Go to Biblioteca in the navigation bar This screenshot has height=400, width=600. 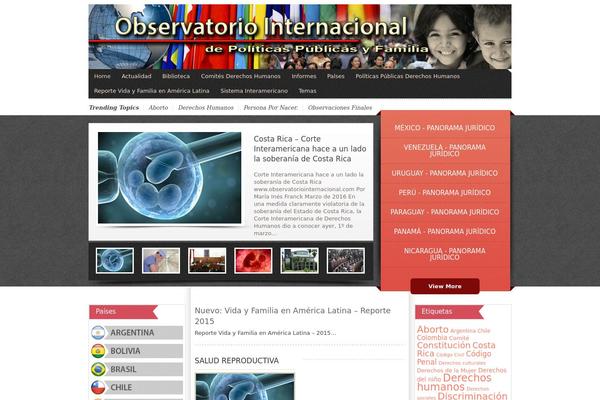176,76
